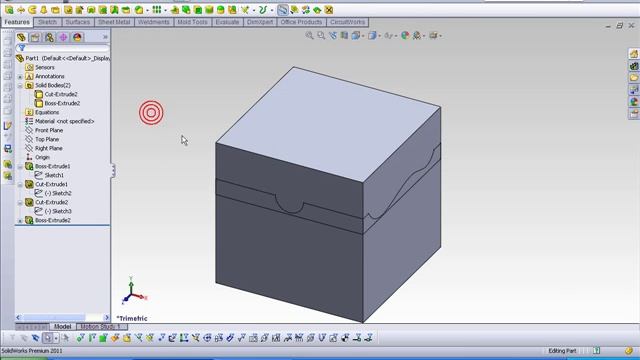The image size is (640, 360).
Task: Collapse the Boss-Extrude1 feature node
Action: tap(20, 167)
